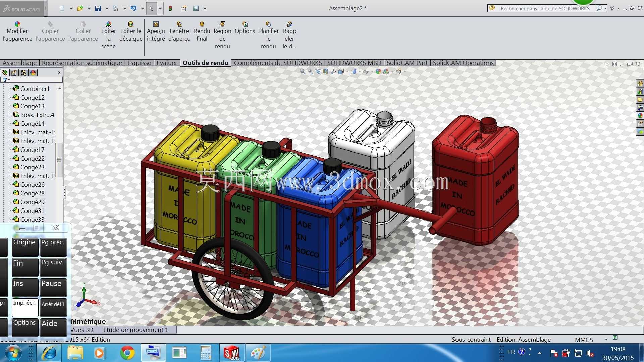
Task: Switch to Etude de mouvement 1 tab
Action: click(x=136, y=330)
